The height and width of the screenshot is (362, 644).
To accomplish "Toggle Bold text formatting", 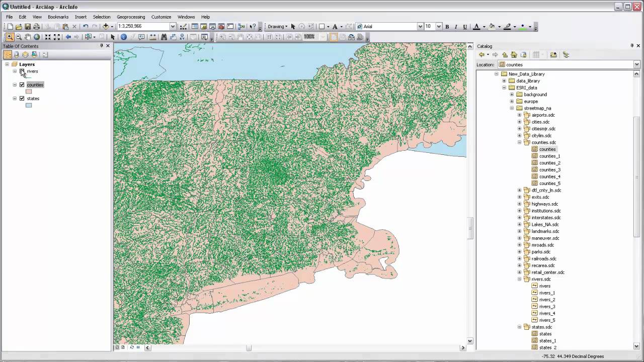I will point(447,27).
